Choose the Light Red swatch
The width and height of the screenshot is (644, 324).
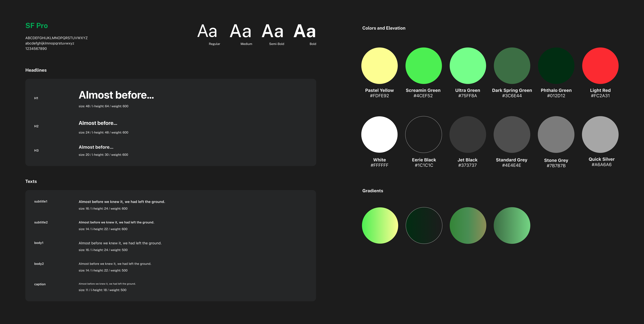pos(600,66)
